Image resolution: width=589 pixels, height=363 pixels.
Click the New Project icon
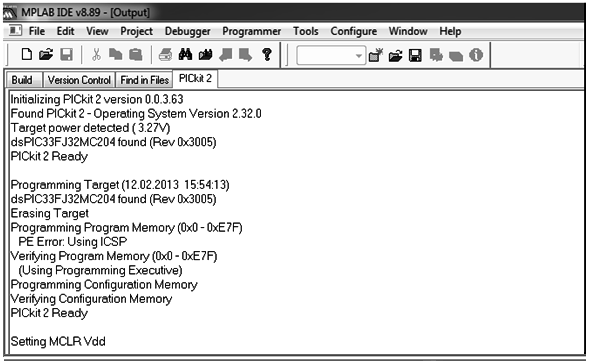pos(376,55)
